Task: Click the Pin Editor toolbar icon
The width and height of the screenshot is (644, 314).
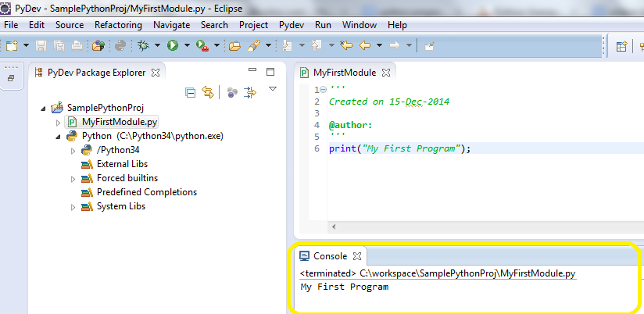Action: pos(429,45)
